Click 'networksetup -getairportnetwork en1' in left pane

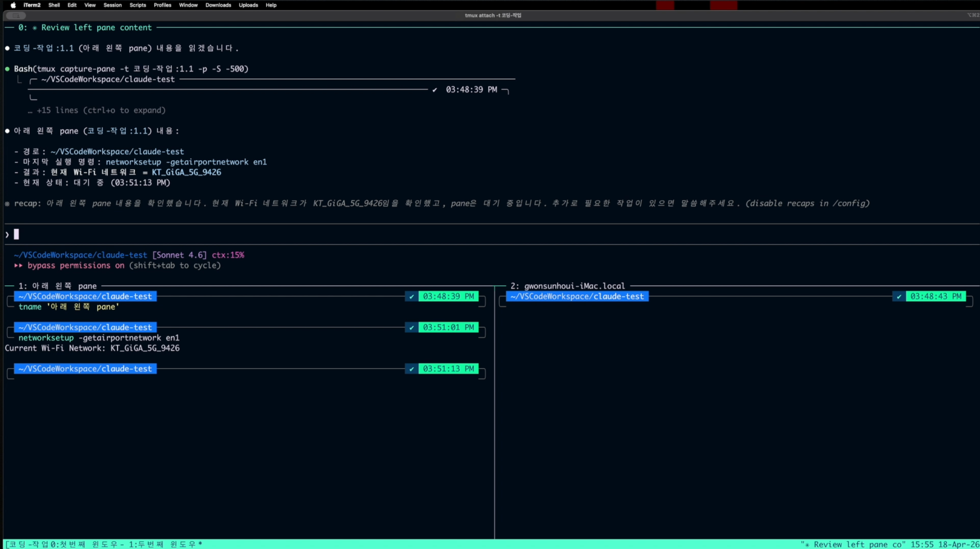(x=99, y=338)
